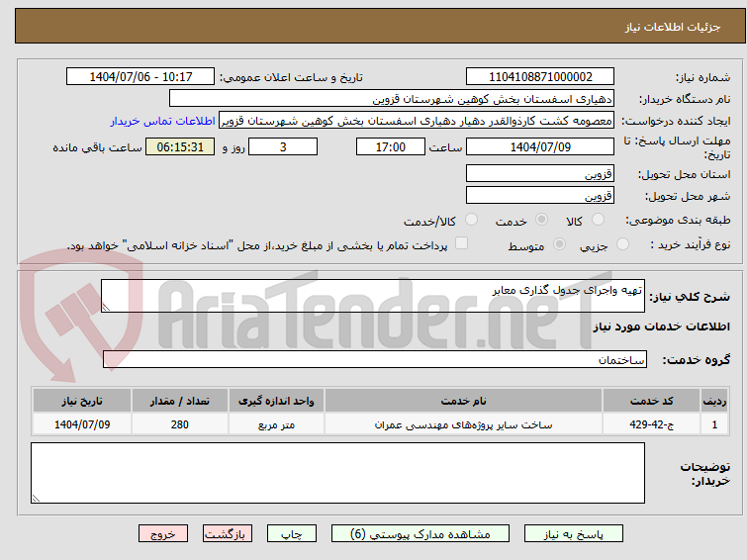The width and height of the screenshot is (747, 560).
Task: Select the خدمت radio button
Action: point(541,220)
